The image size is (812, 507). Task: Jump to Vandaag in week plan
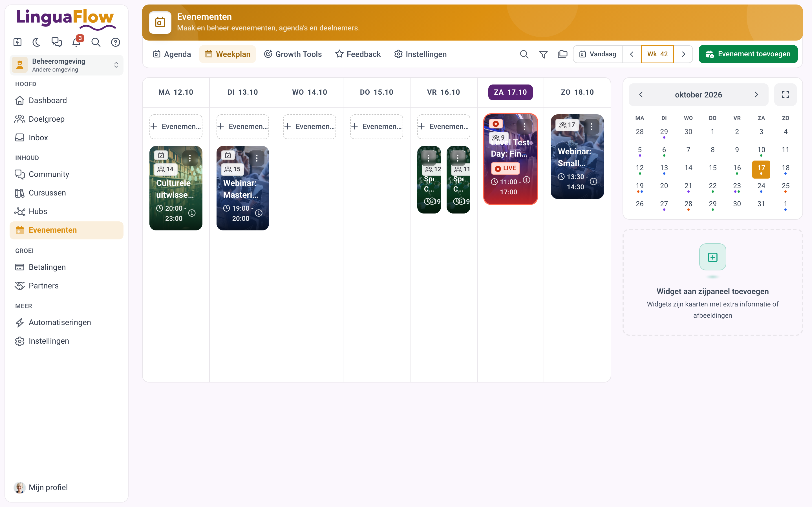pos(598,54)
